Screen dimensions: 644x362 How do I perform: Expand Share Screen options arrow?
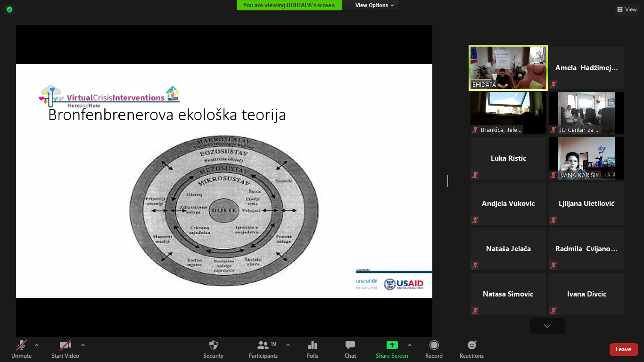pyautogui.click(x=410, y=345)
